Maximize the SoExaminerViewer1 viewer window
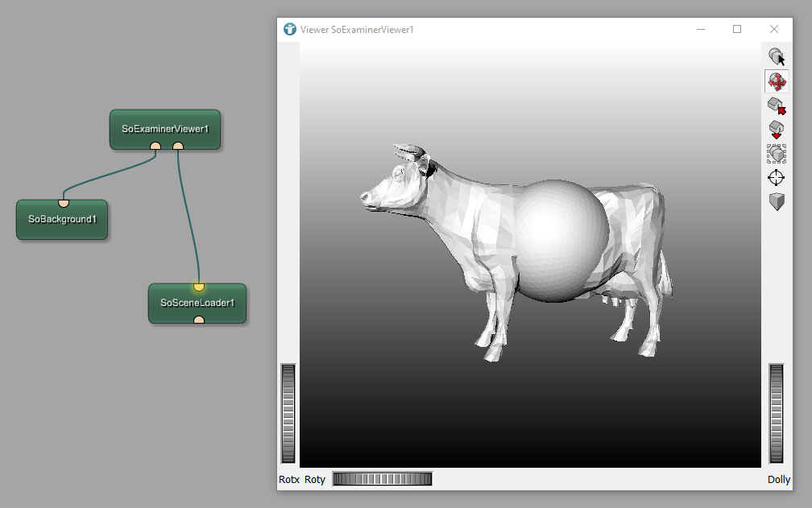The width and height of the screenshot is (812, 508). (x=736, y=29)
